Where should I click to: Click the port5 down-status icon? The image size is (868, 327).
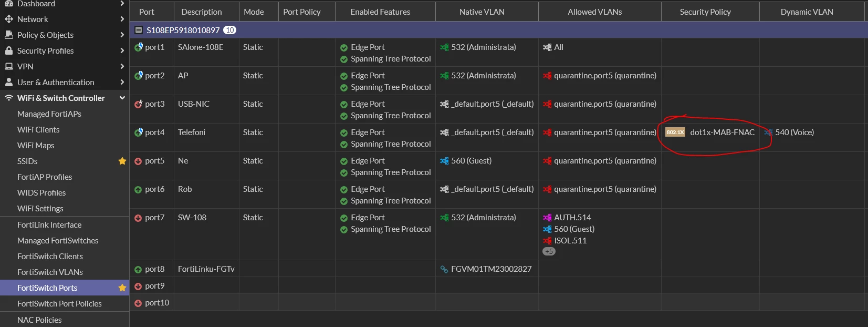[138, 161]
